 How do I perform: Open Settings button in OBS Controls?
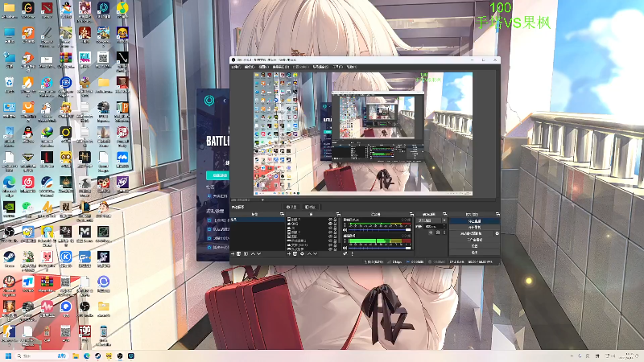(475, 246)
